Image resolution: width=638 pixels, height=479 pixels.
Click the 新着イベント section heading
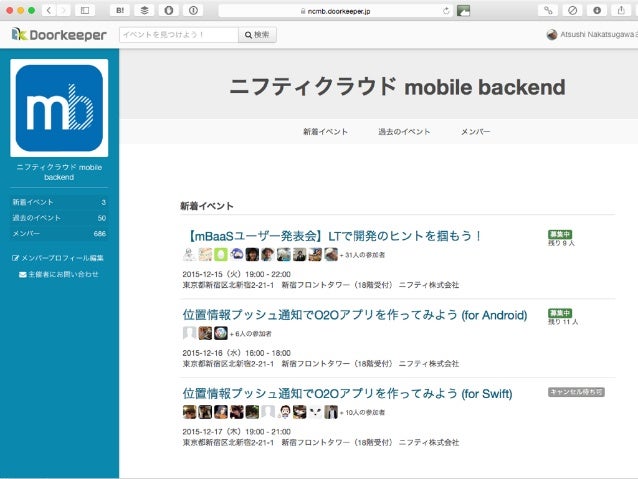[207, 206]
